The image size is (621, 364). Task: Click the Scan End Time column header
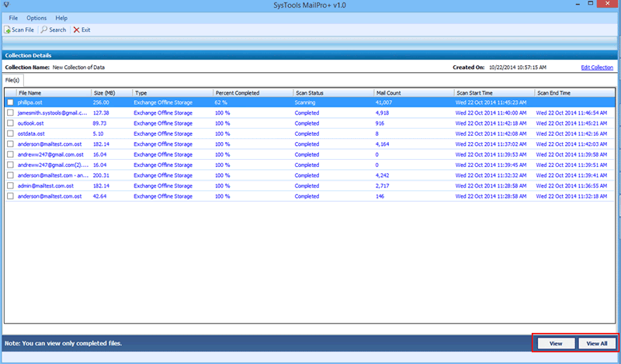coord(574,92)
